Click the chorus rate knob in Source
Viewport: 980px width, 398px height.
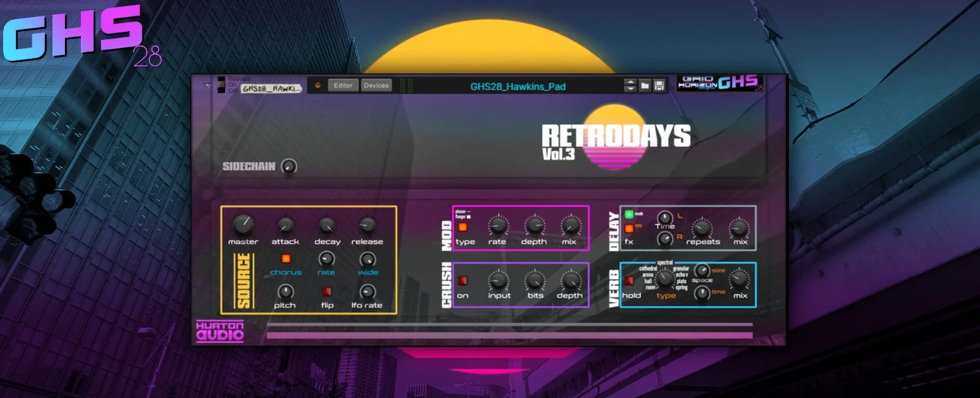coord(326,259)
